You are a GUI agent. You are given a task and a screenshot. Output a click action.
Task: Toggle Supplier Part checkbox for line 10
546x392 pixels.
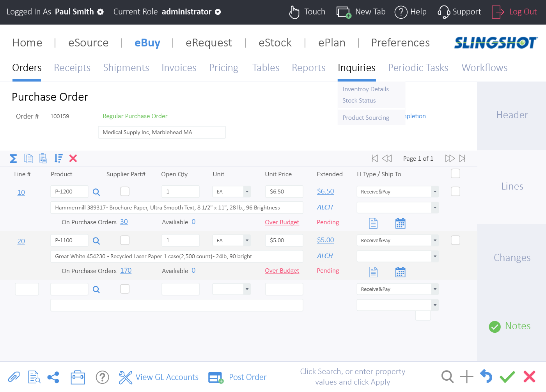[125, 192]
